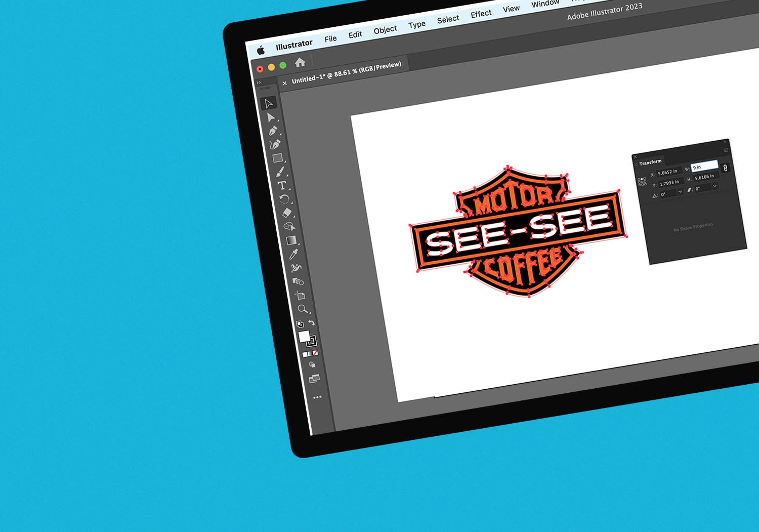Select the Zoom magnifier tool
This screenshot has height=532, width=759.
click(303, 308)
